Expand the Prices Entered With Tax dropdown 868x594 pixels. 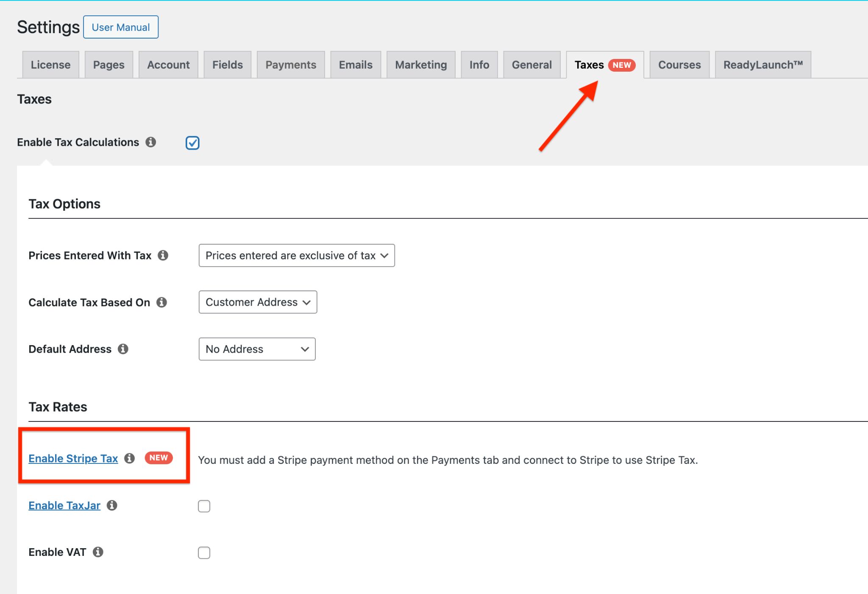296,255
